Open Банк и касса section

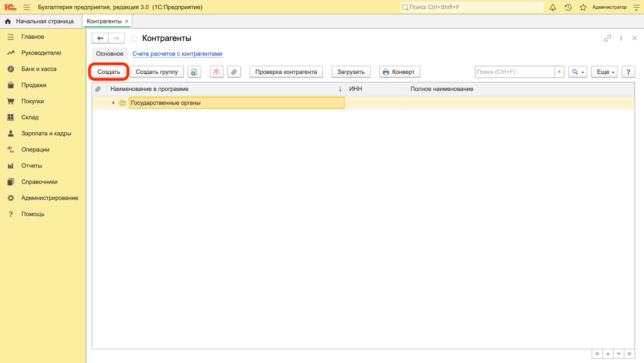click(x=39, y=69)
